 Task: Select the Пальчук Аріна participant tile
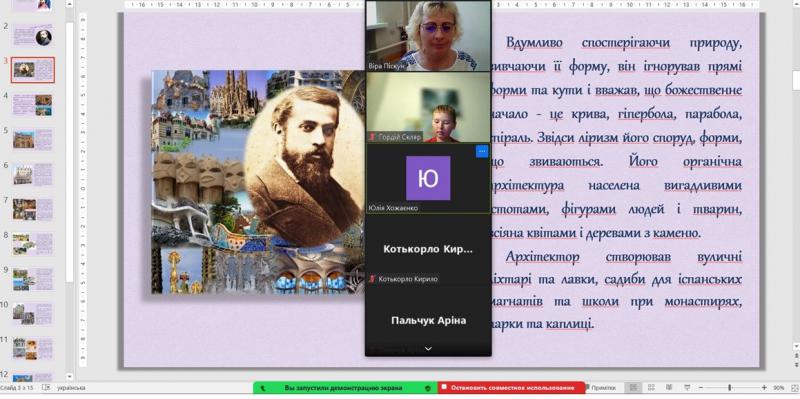click(x=428, y=320)
